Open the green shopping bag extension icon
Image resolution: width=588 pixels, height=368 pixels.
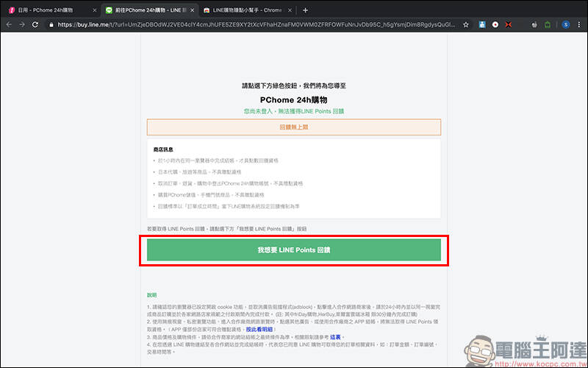point(548,25)
